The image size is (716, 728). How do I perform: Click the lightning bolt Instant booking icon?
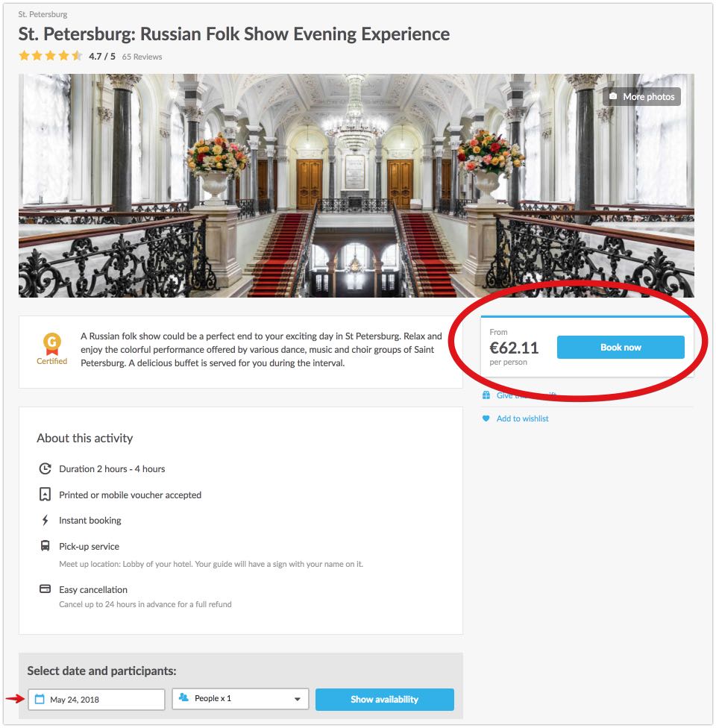tap(45, 521)
